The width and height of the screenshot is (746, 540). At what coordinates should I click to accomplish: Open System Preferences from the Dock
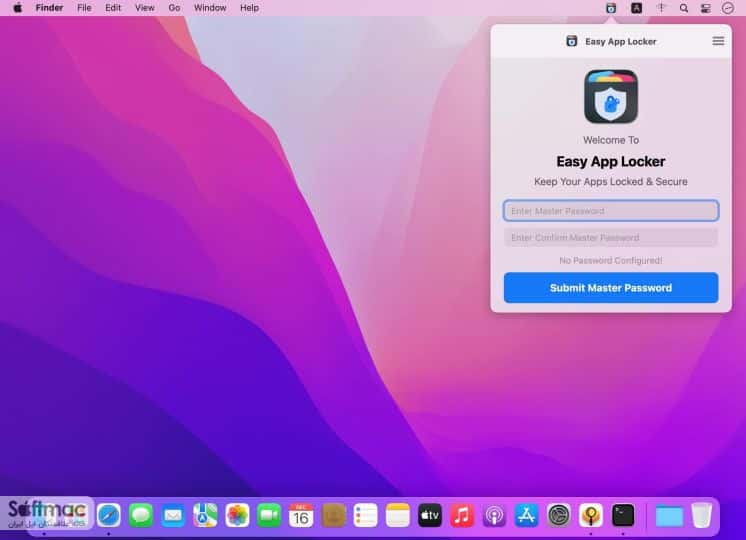[559, 515]
